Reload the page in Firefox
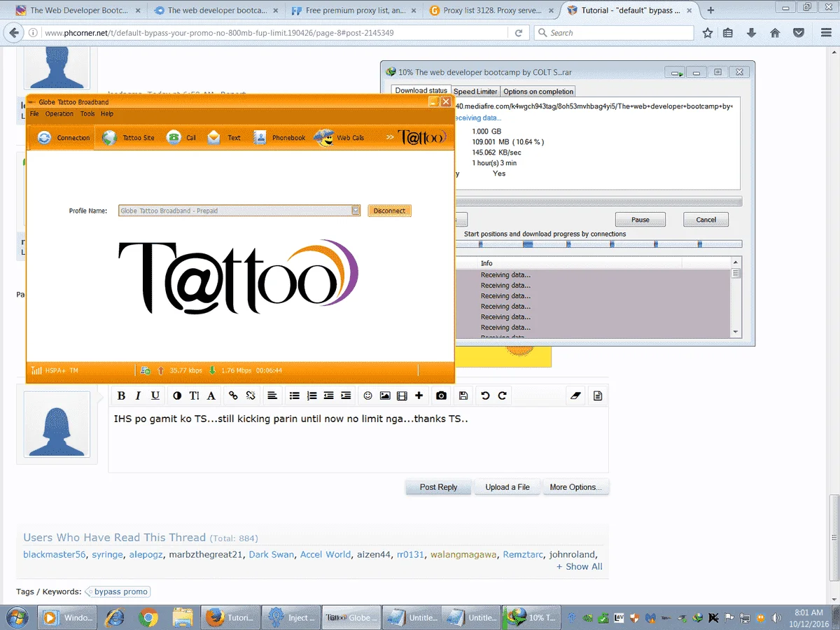The image size is (840, 630). click(519, 33)
